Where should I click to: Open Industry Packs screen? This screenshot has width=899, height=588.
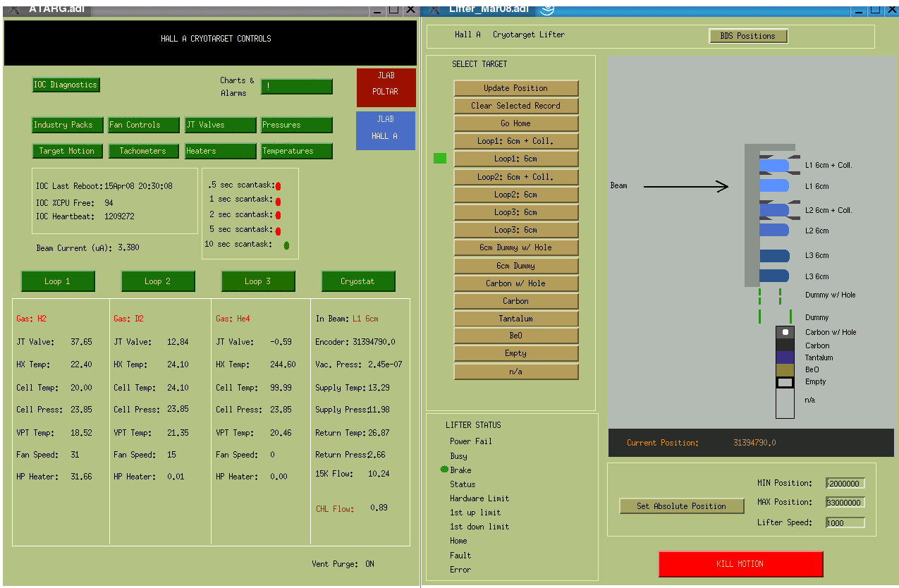(x=68, y=125)
